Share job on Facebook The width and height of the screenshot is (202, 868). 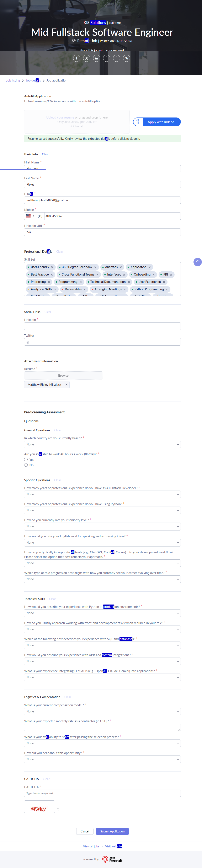pyautogui.click(x=77, y=58)
